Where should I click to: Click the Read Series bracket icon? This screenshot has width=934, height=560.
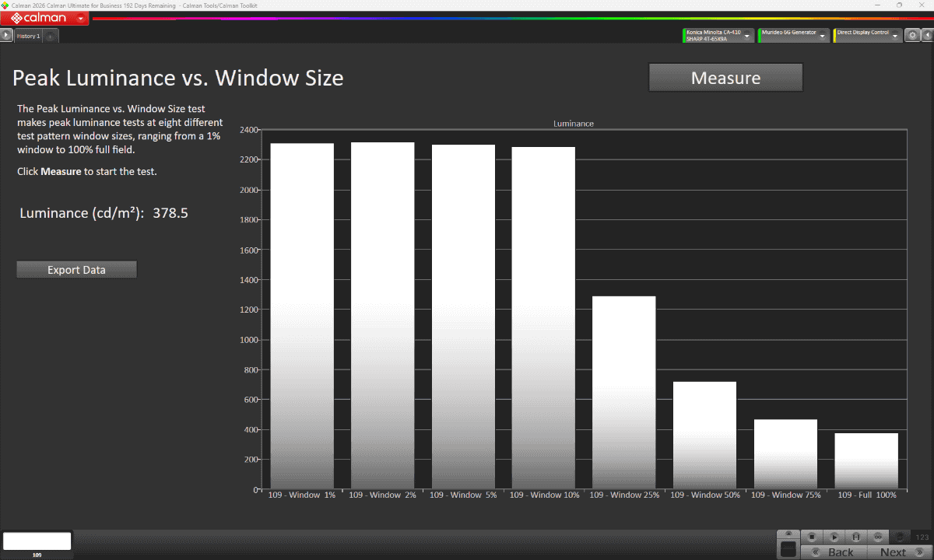856,537
